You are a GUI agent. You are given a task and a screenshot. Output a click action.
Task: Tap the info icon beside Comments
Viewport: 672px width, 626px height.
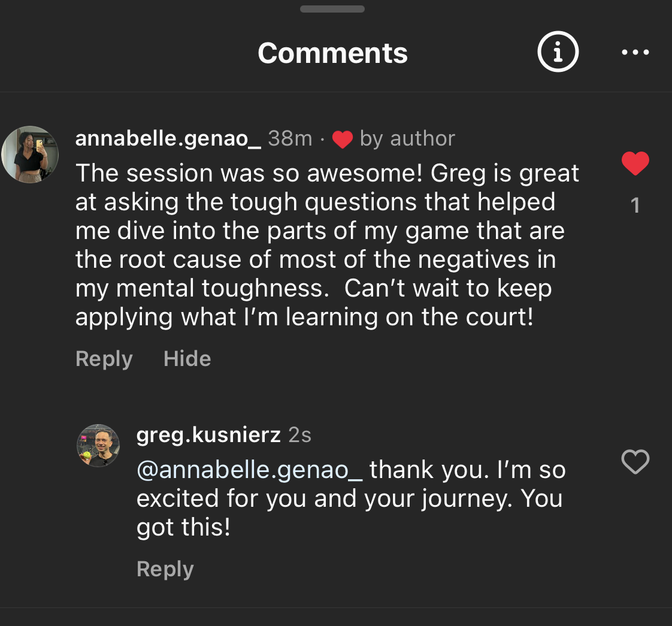tap(558, 53)
